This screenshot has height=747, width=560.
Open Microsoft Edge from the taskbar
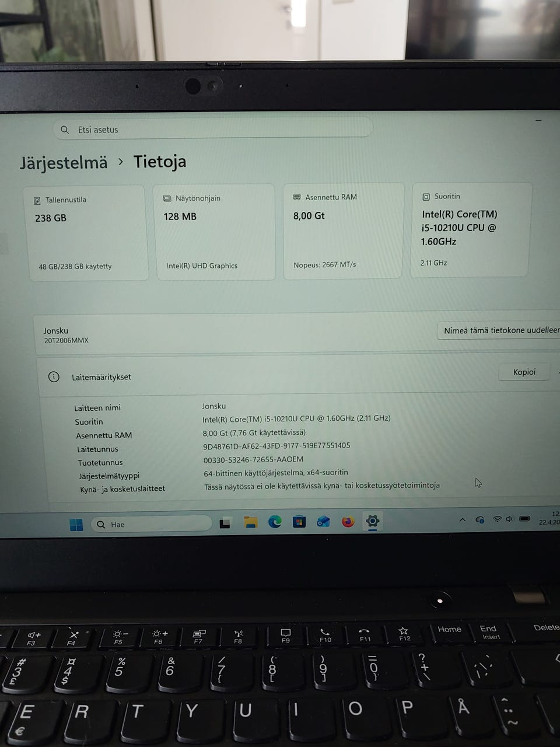pyautogui.click(x=275, y=522)
